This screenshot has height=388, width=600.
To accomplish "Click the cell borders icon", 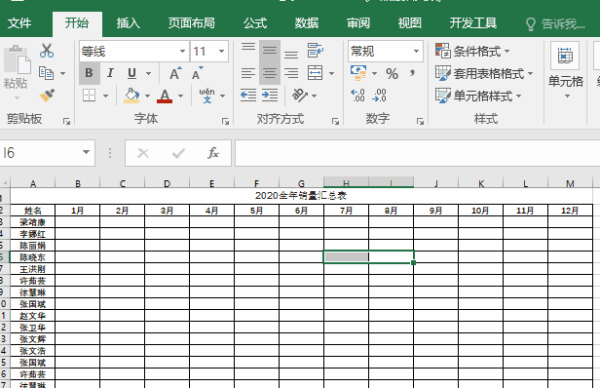I will coord(89,95).
